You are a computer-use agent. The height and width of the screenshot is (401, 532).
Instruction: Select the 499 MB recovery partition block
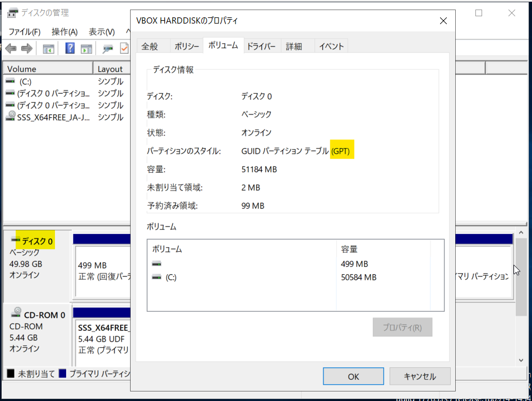(103, 271)
